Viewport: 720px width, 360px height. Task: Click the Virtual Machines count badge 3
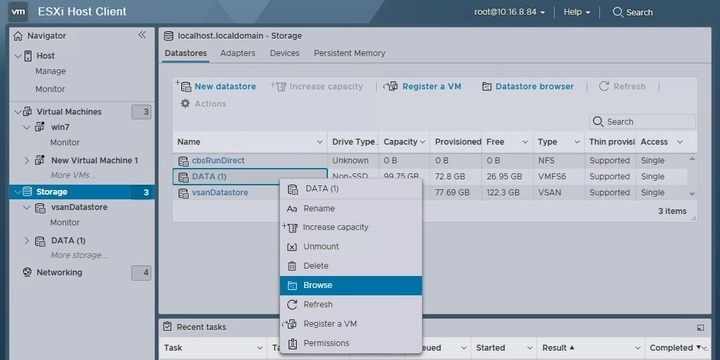point(141,112)
